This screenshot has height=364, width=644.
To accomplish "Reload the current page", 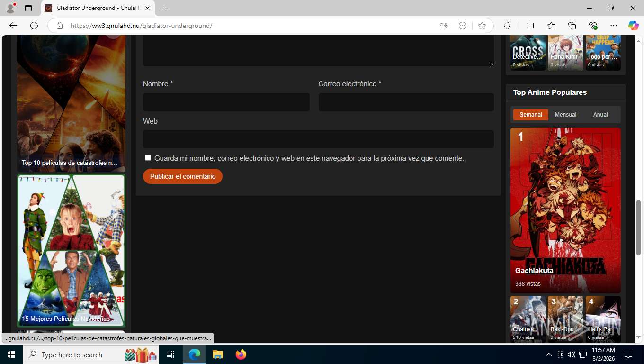I will click(34, 26).
